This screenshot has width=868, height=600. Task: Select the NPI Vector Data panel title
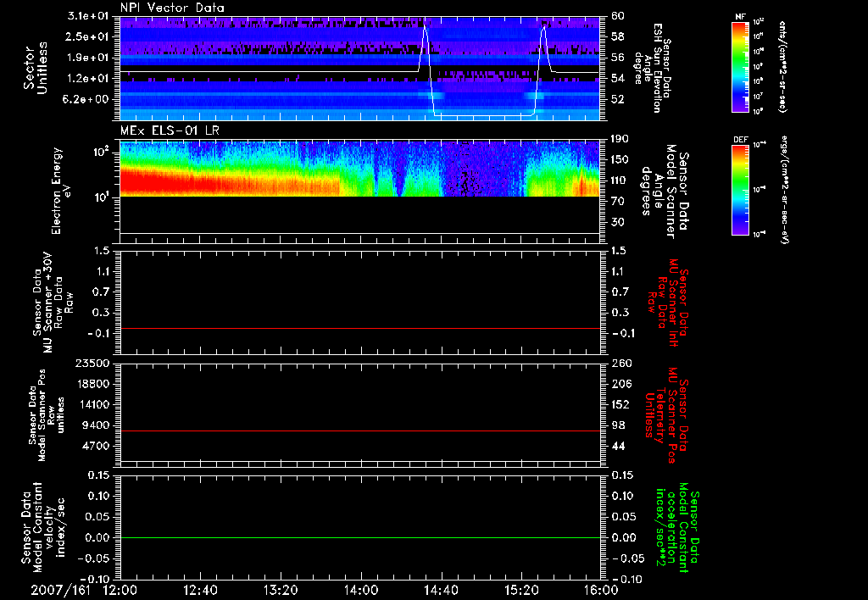[172, 8]
